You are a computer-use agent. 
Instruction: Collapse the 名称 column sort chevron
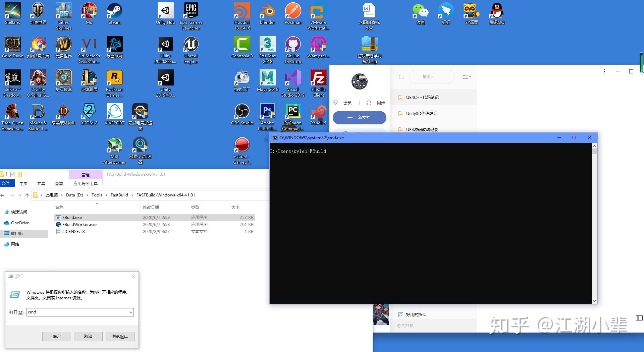(97, 204)
